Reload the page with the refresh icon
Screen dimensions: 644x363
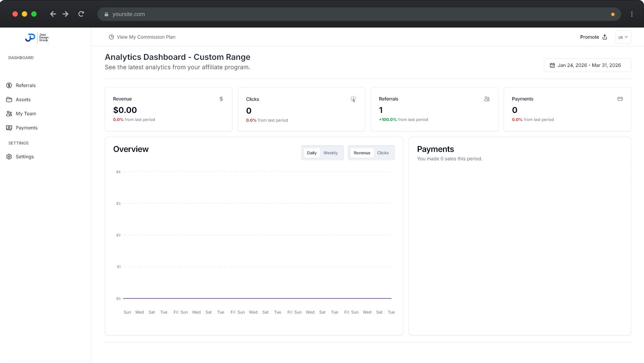81,14
